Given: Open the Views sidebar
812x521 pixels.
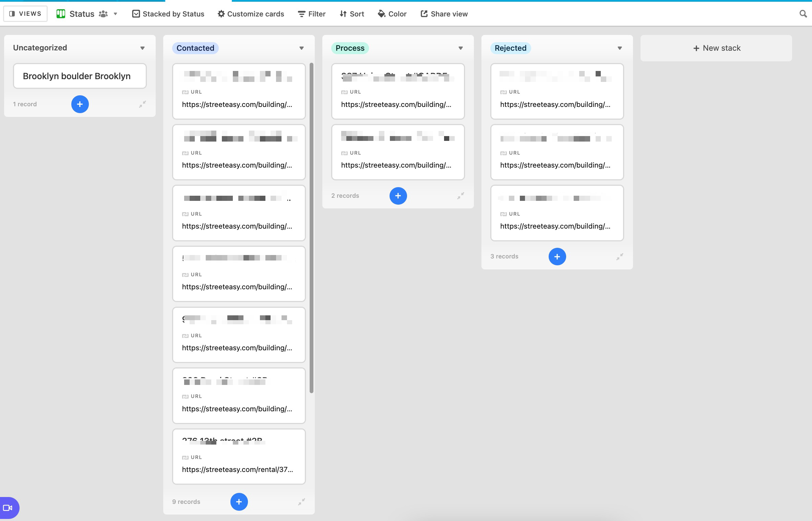Looking at the screenshot, I should (x=25, y=14).
